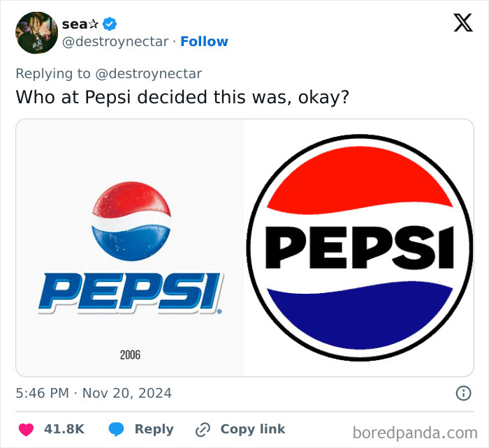Click the 5:46 PM Nov 20, 2024 timestamp
The height and width of the screenshot is (448, 489).
tap(94, 393)
